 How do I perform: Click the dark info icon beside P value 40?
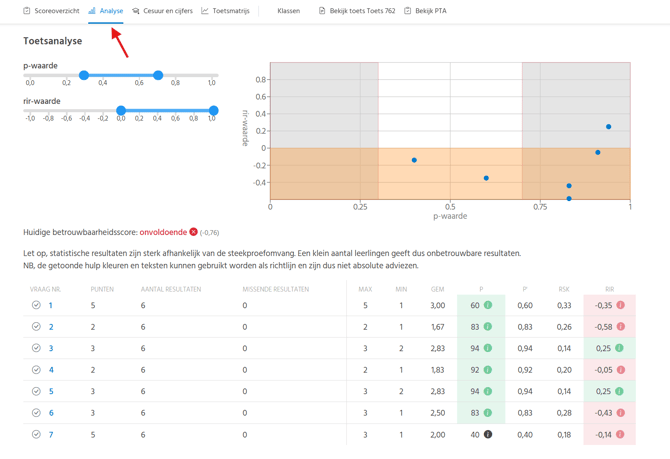point(488,434)
